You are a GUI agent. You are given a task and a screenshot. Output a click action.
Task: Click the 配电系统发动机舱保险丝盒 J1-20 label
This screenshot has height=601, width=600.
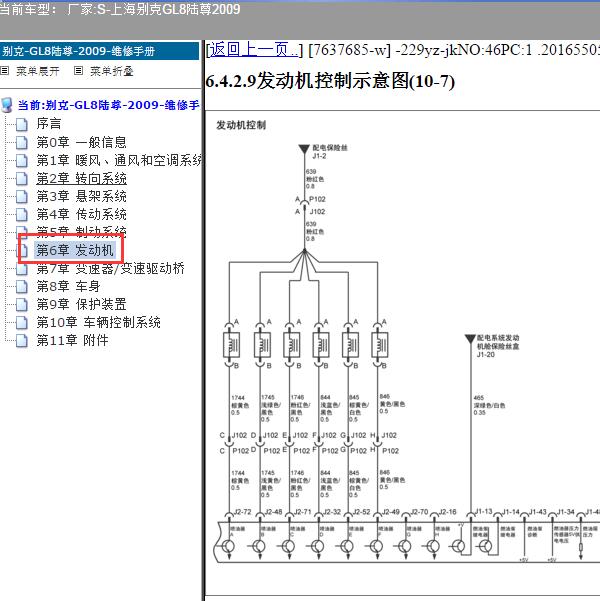[498, 346]
